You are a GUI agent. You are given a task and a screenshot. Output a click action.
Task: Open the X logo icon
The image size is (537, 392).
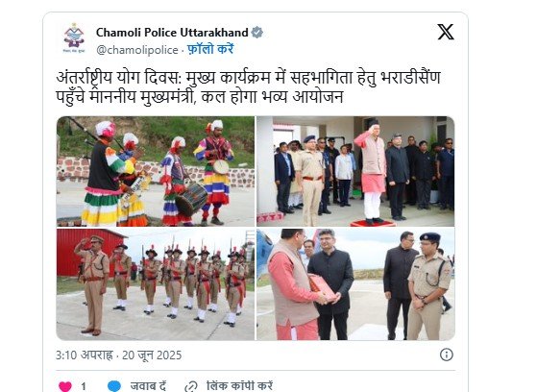pos(446,33)
